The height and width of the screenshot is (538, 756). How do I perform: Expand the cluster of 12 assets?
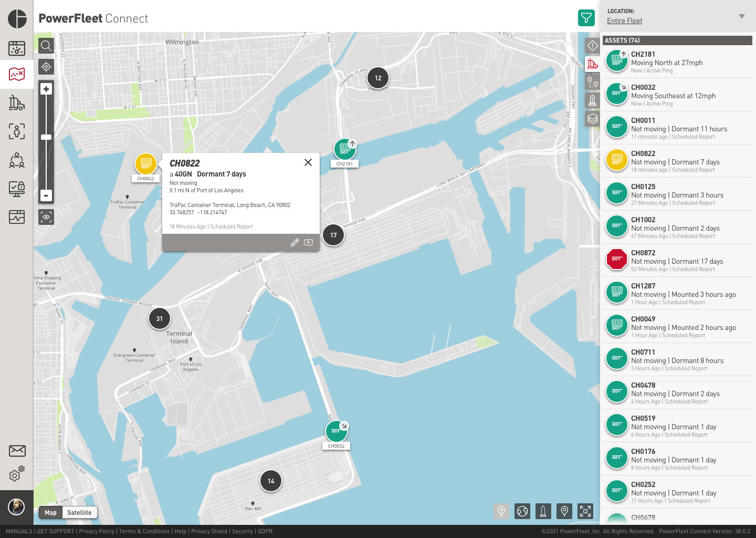378,78
